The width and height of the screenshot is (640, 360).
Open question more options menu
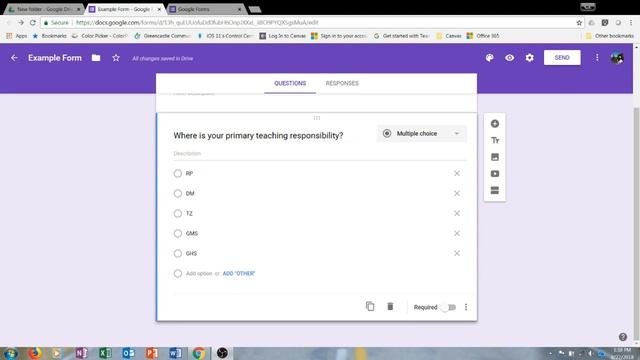pos(466,307)
